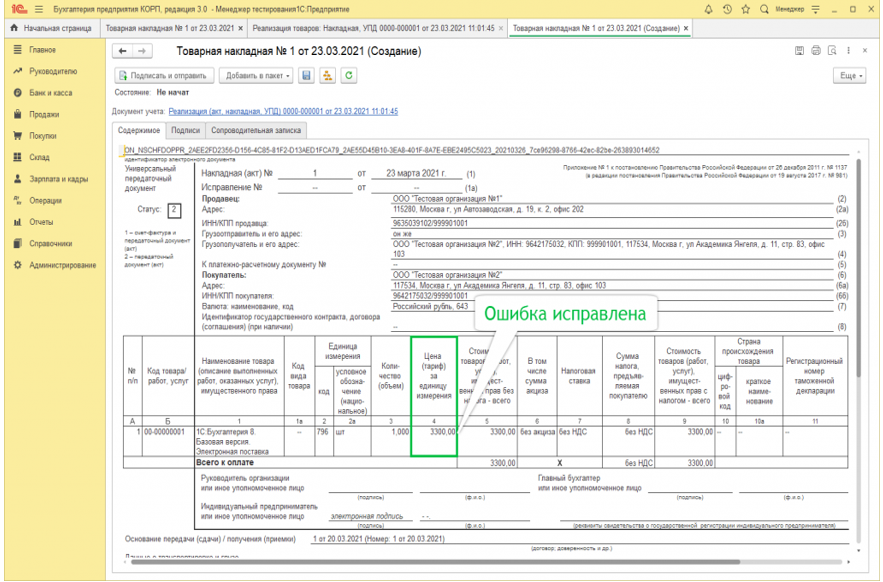Click the Менеджер user name
The height and width of the screenshot is (582, 883).
pos(790,9)
